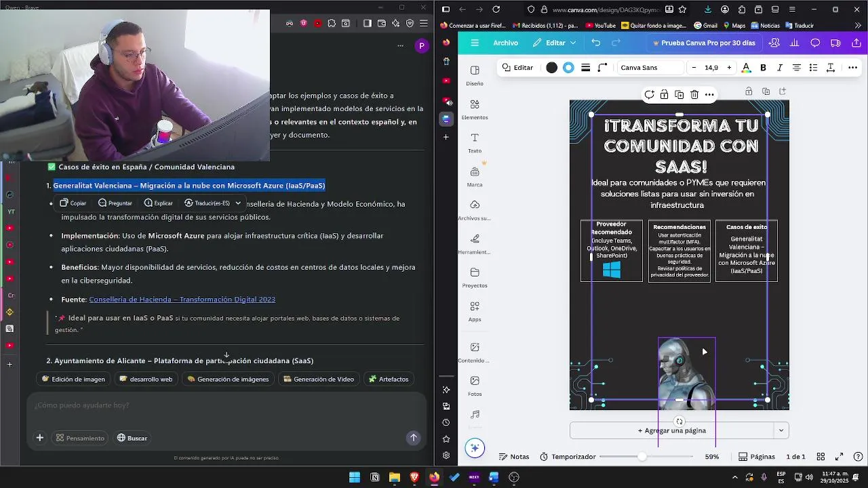Lock the selected element
The width and height of the screenshot is (868, 488).
pos(664,95)
